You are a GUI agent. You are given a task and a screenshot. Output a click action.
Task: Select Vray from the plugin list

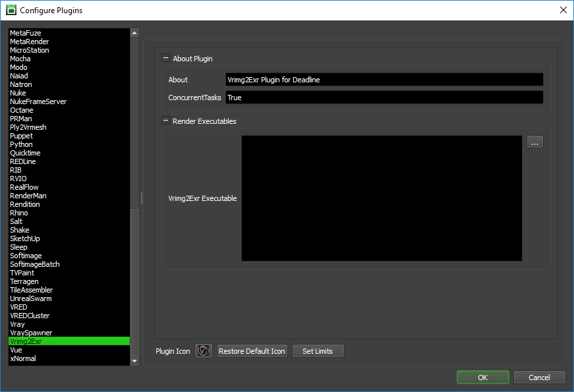coord(17,324)
